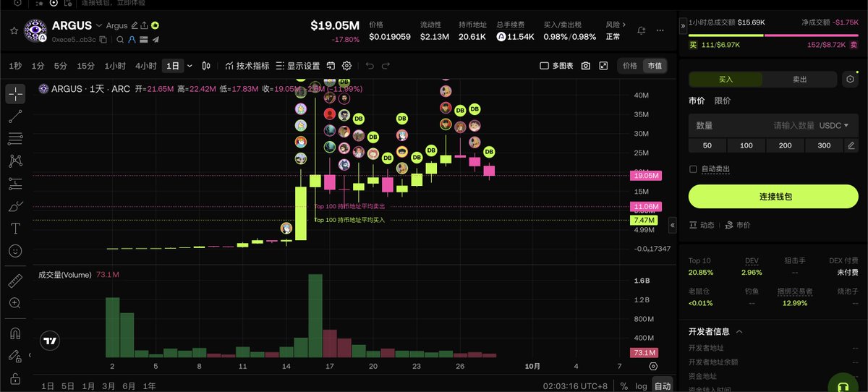Set chart range to 3月

[108, 385]
